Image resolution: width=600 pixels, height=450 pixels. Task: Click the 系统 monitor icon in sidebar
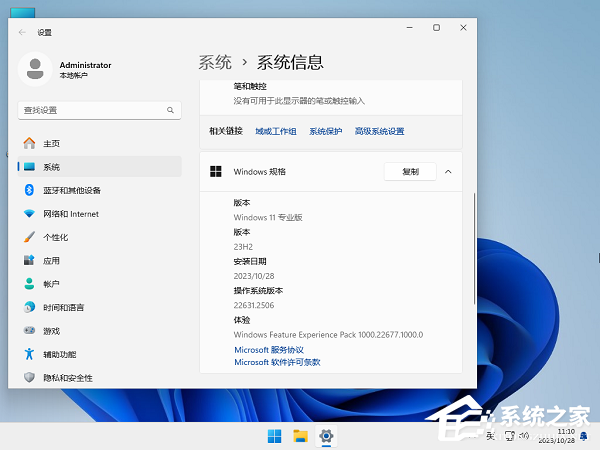29,167
